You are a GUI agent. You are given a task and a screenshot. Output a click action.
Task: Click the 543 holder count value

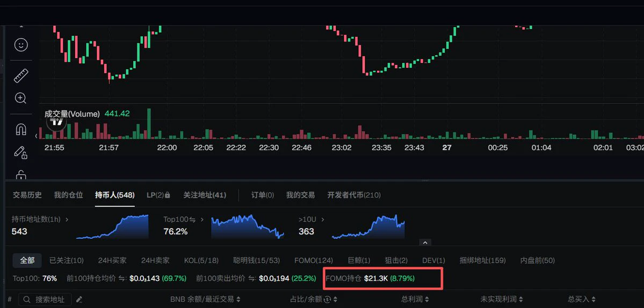click(19, 231)
